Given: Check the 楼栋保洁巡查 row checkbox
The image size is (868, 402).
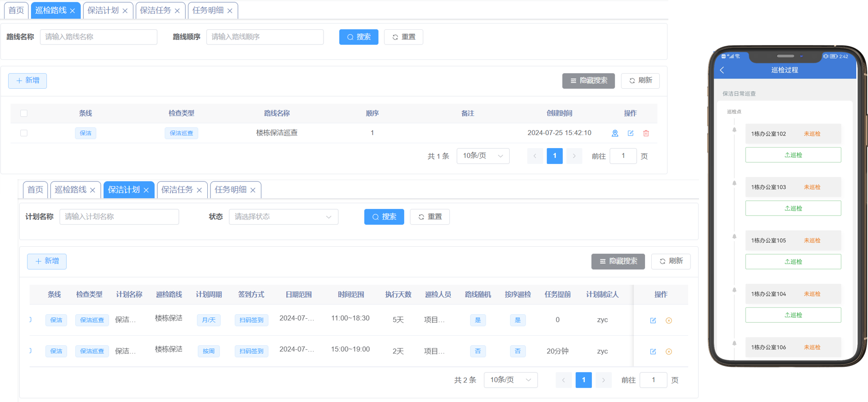Looking at the screenshot, I should coord(24,133).
